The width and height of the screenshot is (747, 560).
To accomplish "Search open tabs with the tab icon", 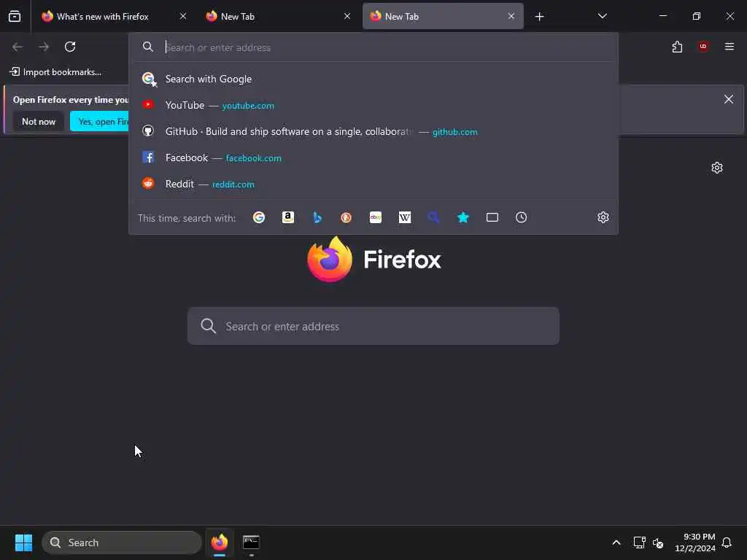I will click(492, 217).
